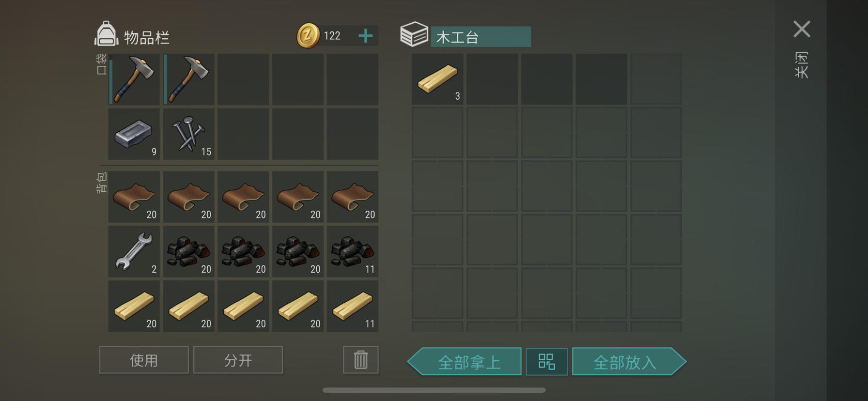Click the gold coin balance icon
The image size is (868, 401).
pyautogui.click(x=308, y=35)
